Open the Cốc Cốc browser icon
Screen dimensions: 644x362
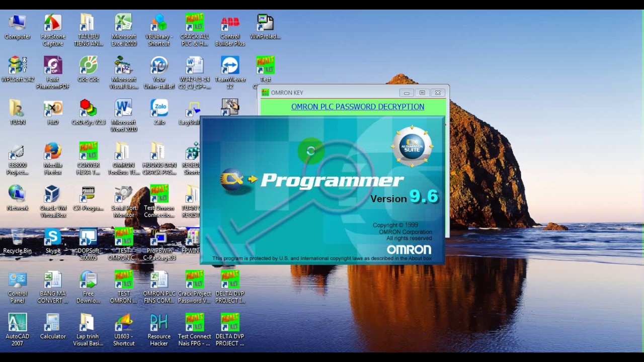click(88, 70)
